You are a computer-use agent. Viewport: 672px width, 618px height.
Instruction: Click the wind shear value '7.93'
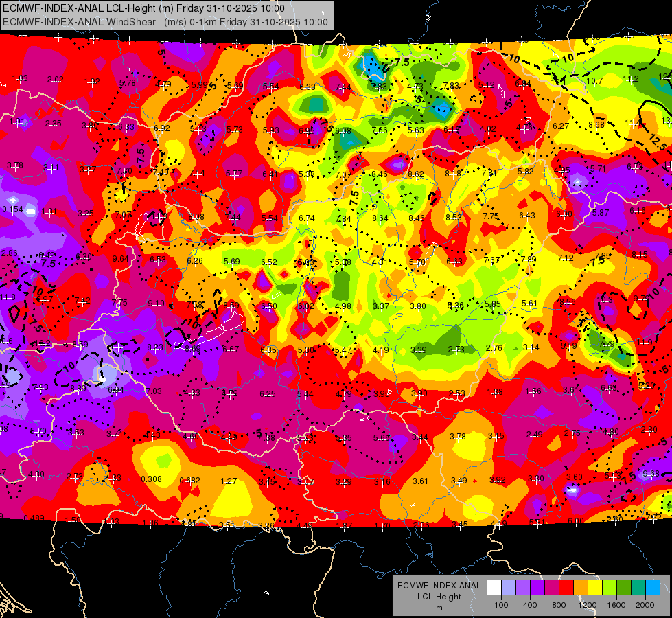pos(40,387)
